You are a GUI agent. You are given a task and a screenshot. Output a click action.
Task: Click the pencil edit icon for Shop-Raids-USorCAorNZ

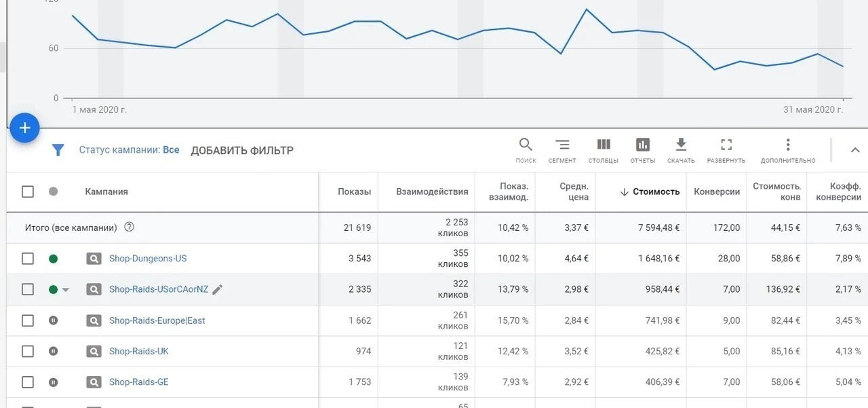click(x=217, y=289)
